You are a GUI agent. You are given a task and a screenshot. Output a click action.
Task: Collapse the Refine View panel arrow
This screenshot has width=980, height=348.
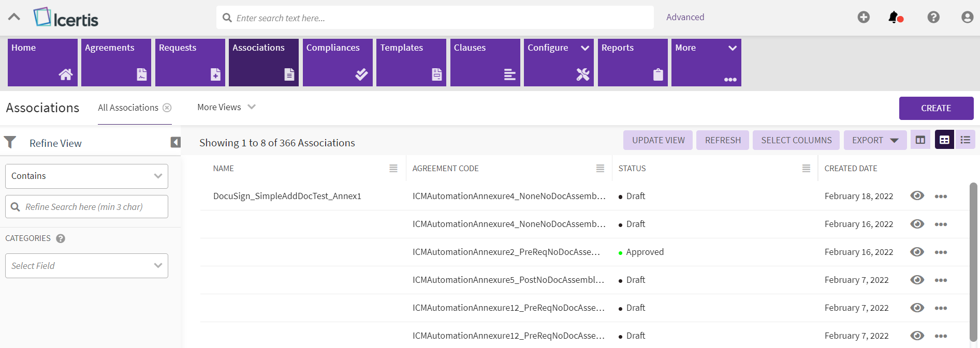[x=175, y=142]
